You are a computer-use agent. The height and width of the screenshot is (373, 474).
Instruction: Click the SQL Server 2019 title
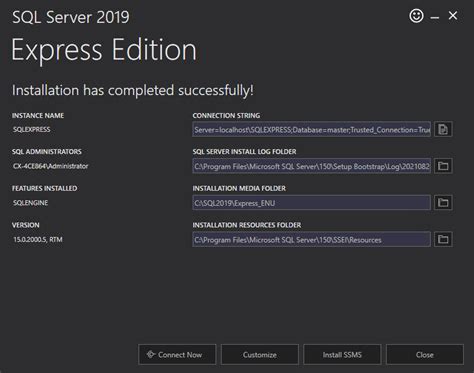point(71,17)
